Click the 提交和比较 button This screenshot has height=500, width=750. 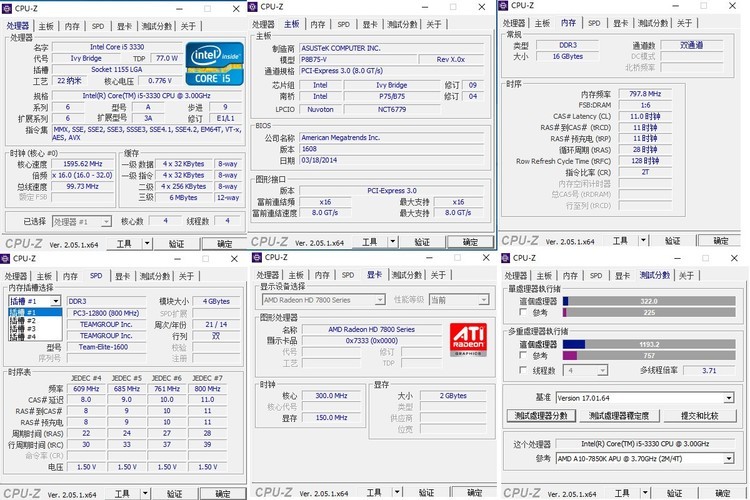coord(700,415)
